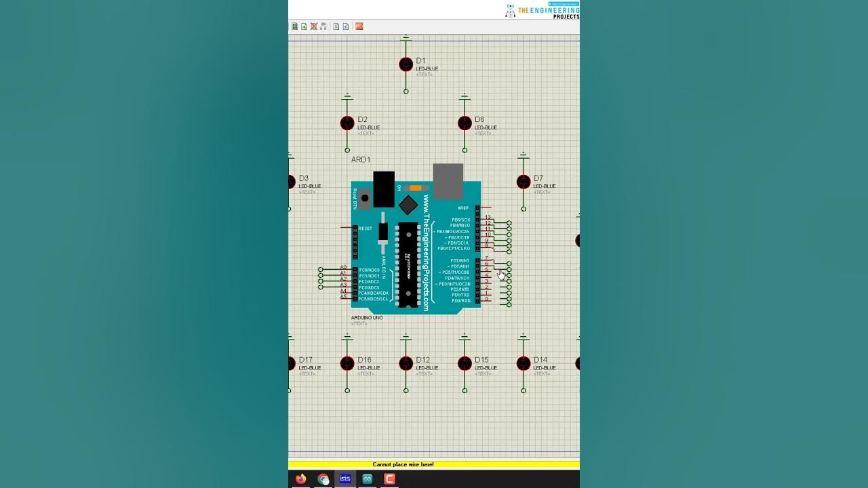The height and width of the screenshot is (488, 868).
Task: Open the Bill of Materials icon
Action: 336,26
